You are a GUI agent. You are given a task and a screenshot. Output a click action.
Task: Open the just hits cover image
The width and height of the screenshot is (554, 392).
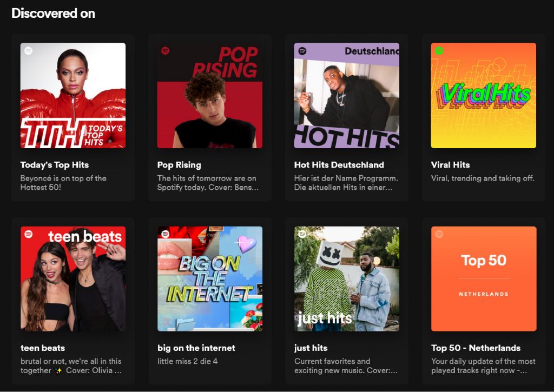347,279
